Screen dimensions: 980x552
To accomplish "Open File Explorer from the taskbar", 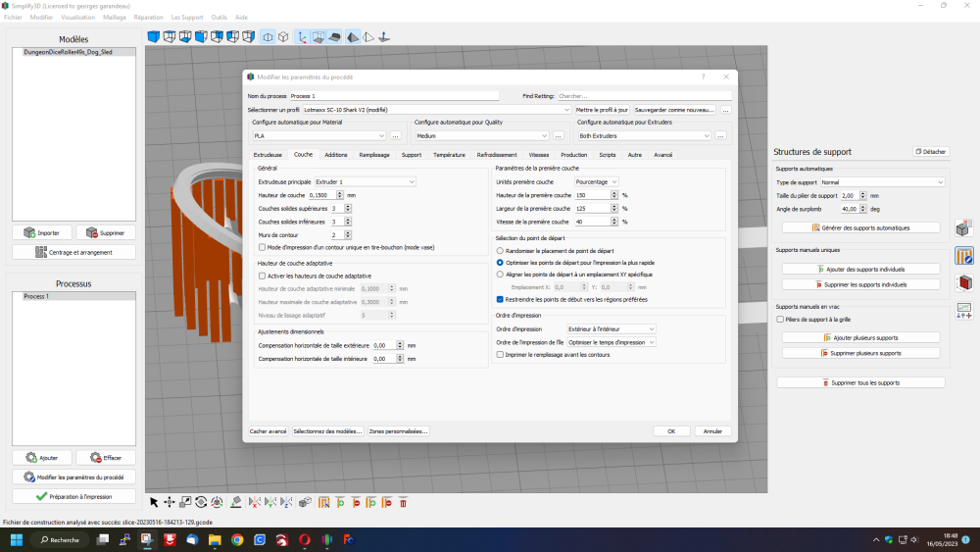I will [x=215, y=539].
